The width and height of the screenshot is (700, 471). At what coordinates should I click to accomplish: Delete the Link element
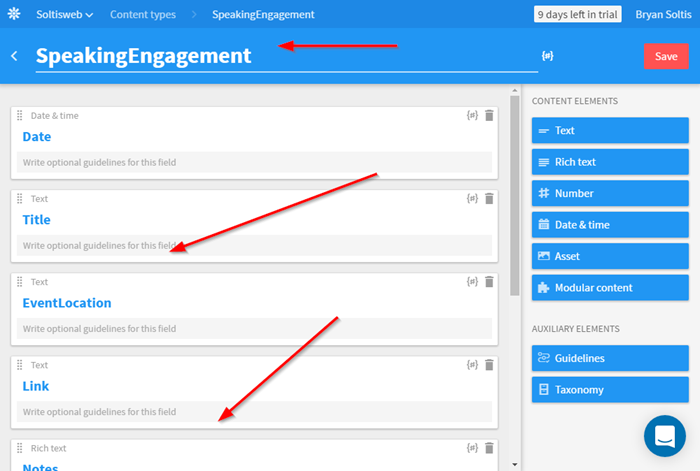(489, 364)
